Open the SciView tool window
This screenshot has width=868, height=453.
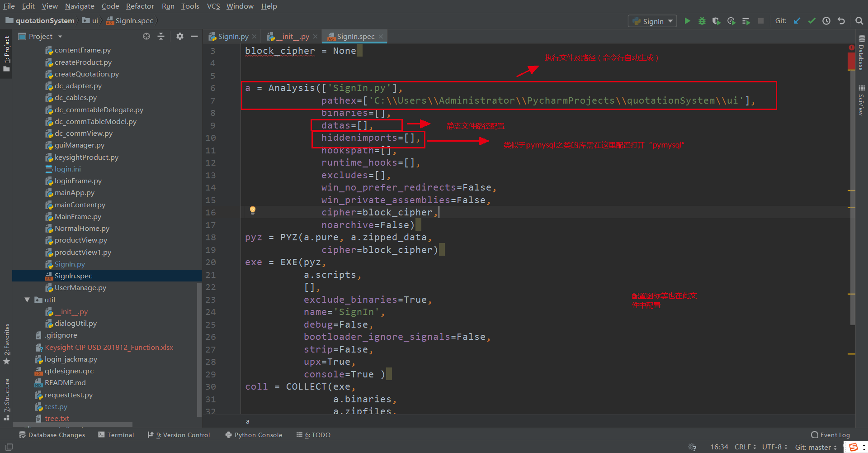click(x=862, y=100)
